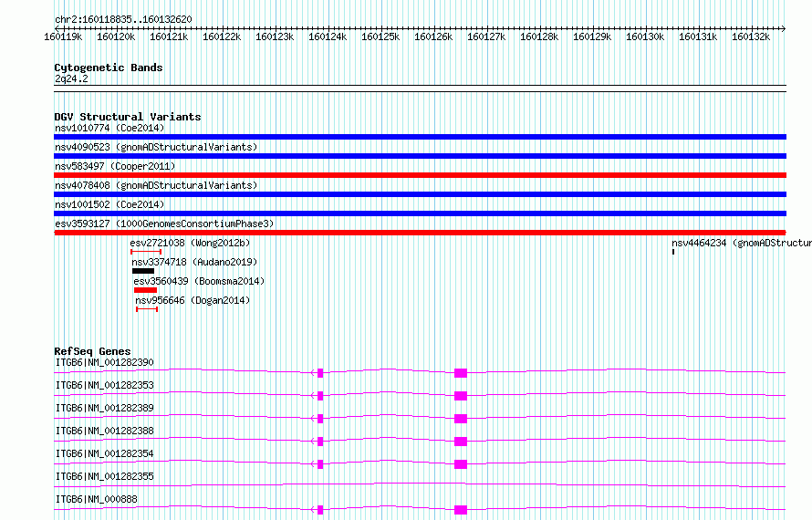Click the ITGB6|NM_001282355 transcript label
Viewport: 812px width, 520px height.
[x=104, y=476]
